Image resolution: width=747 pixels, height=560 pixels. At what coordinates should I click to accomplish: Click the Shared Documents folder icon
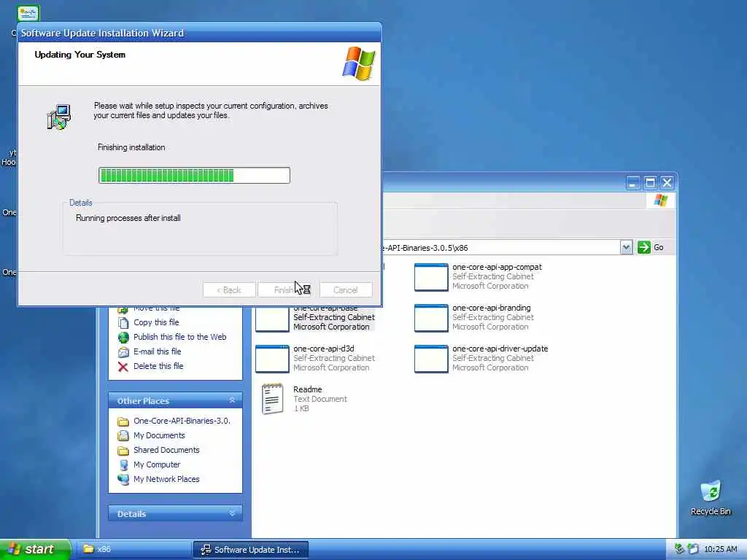point(123,451)
